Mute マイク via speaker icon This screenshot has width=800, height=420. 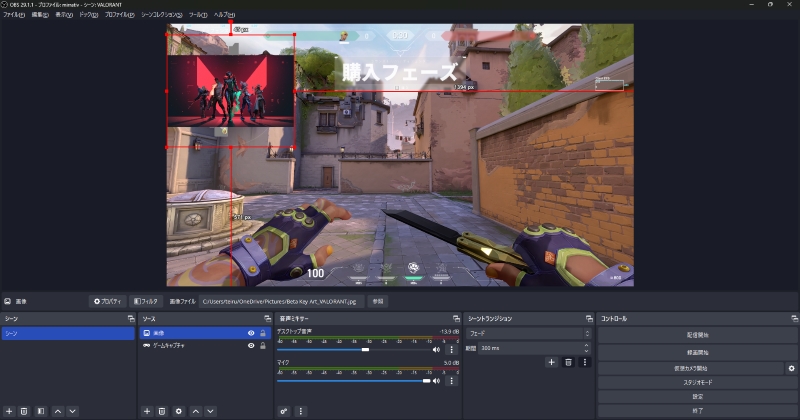tap(436, 381)
